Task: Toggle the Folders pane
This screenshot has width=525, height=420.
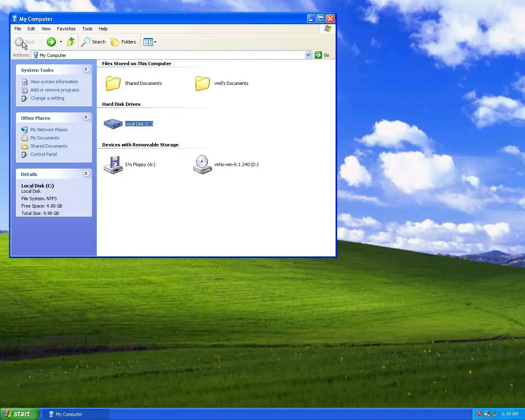Action: pos(123,42)
